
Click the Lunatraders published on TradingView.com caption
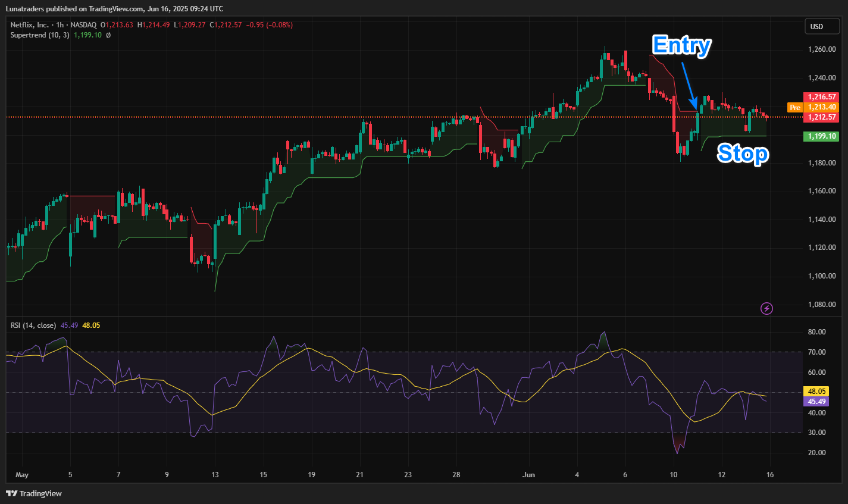tap(114, 8)
